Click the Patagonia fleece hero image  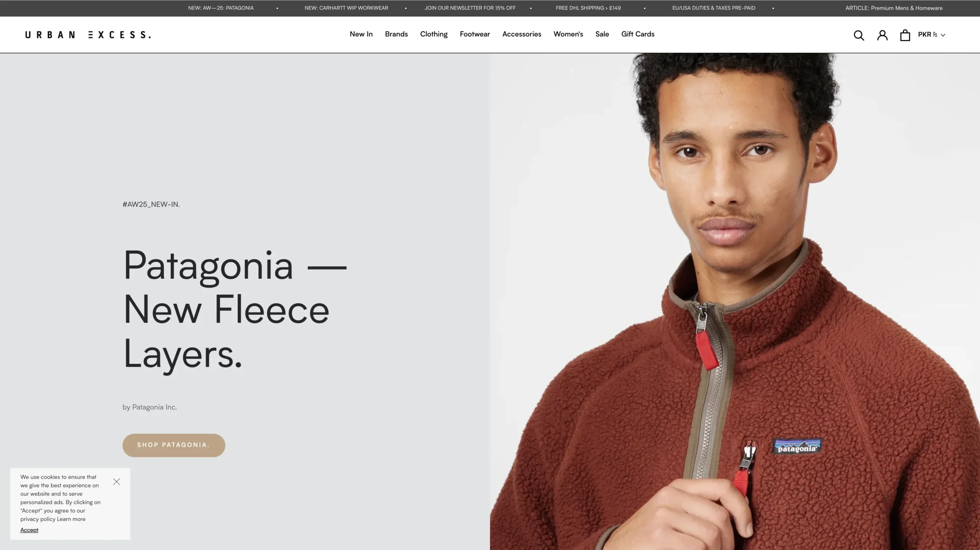click(x=735, y=301)
